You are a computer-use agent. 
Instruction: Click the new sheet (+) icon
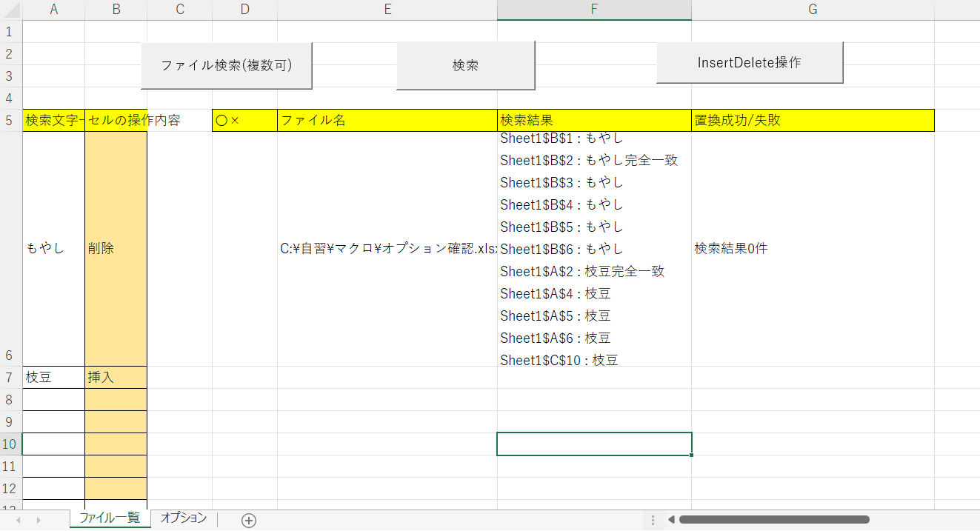(x=248, y=520)
